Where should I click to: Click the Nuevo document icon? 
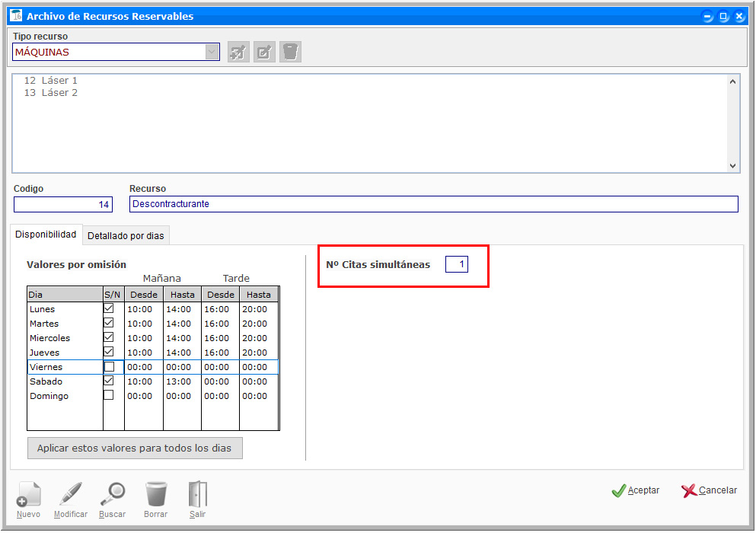coord(28,494)
